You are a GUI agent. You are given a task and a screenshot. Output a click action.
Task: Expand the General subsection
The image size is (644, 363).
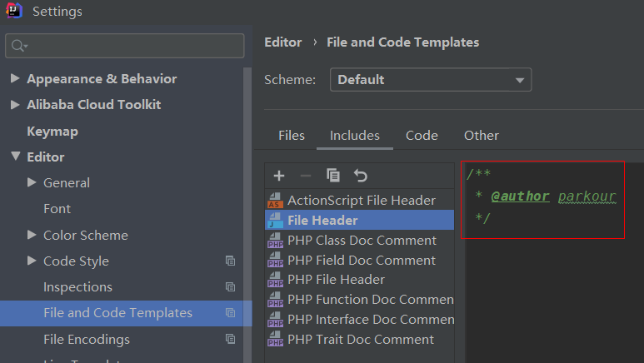(32, 182)
